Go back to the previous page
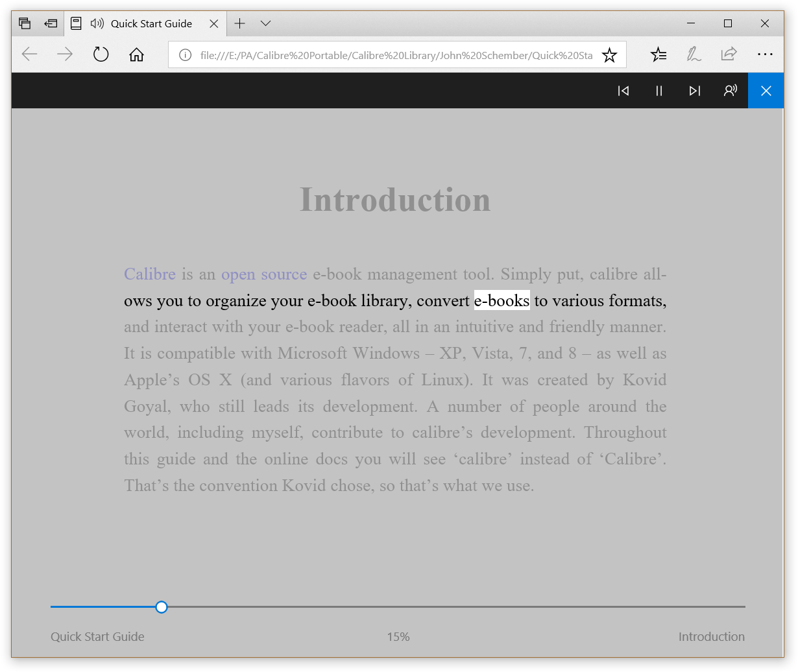Image resolution: width=798 pixels, height=672 pixels. (x=30, y=54)
